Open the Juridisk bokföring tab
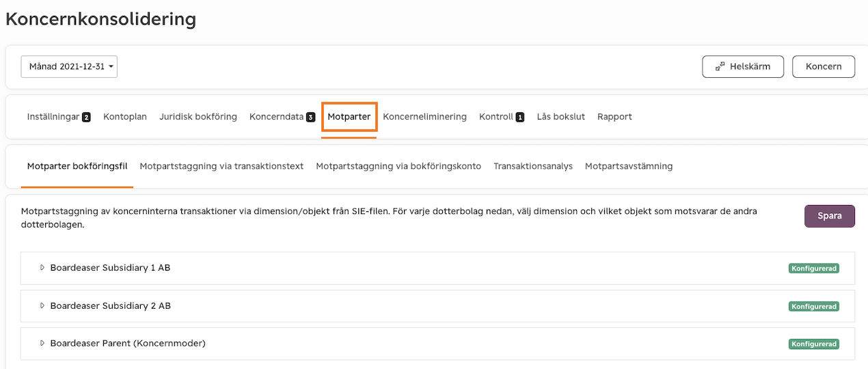This screenshot has width=868, height=369. click(x=198, y=117)
